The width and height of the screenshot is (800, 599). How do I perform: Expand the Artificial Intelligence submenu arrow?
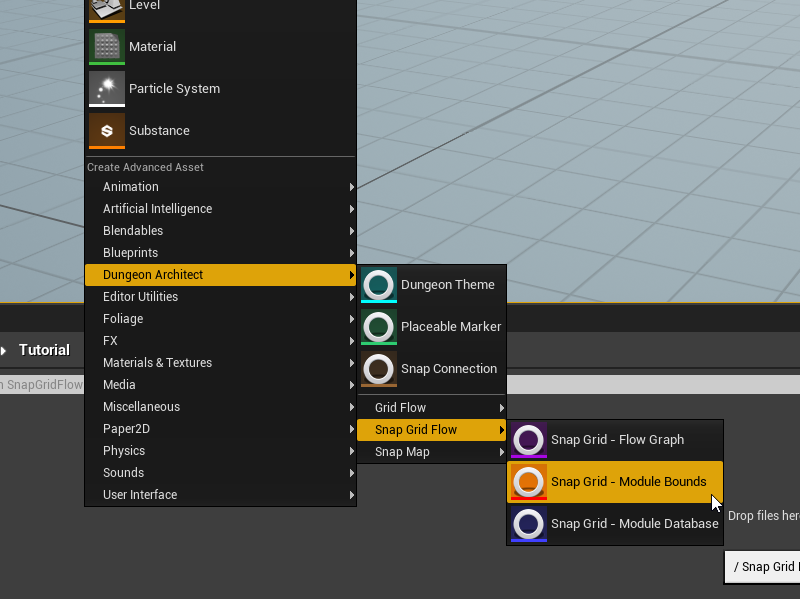point(352,209)
